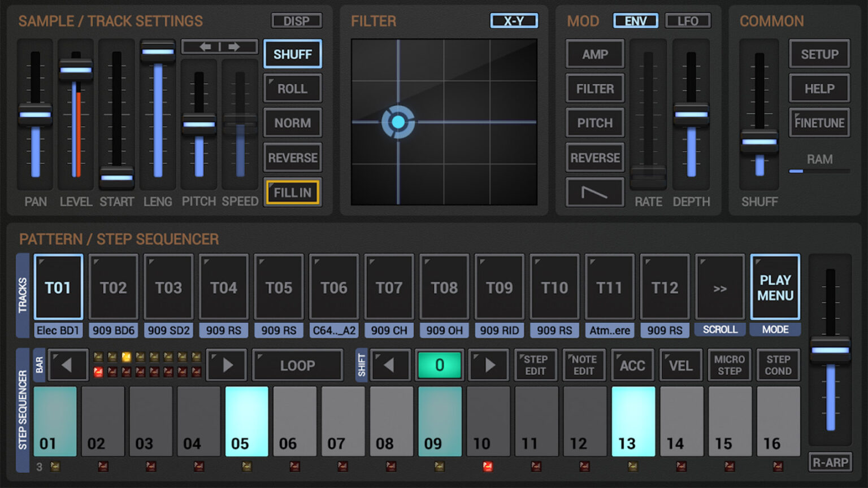Click the track navigation arrows above SHUFF
The height and width of the screenshot is (488, 868).
[x=220, y=47]
